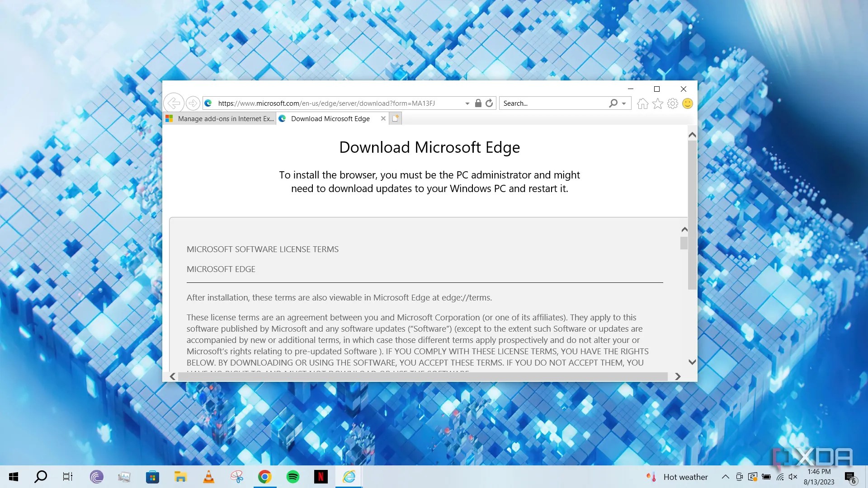The height and width of the screenshot is (488, 868).
Task: Click the security lock icon in address bar
Action: pos(478,103)
